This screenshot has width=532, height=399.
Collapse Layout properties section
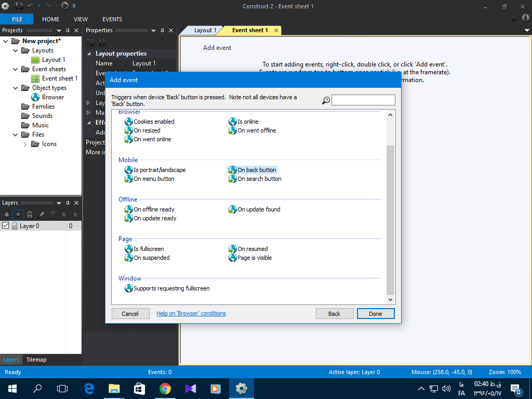(89, 54)
